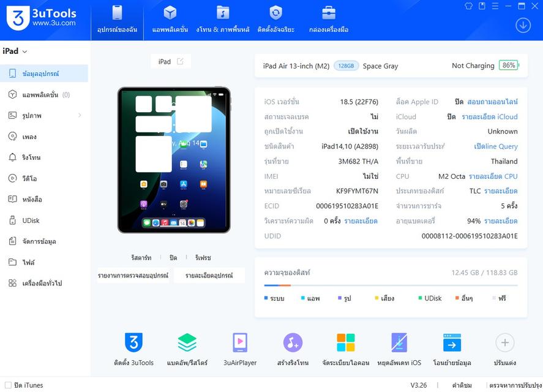
Task: Click Apple ID lock online query link
Action: point(492,102)
